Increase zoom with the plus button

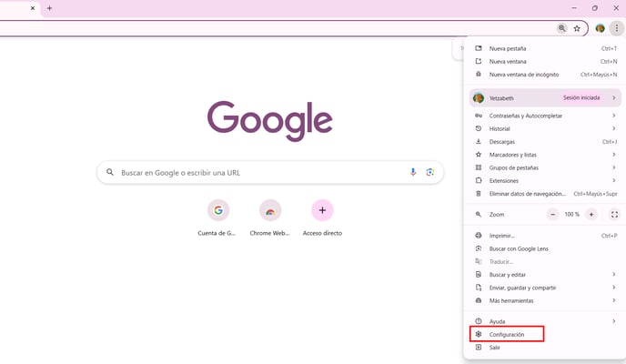point(591,215)
